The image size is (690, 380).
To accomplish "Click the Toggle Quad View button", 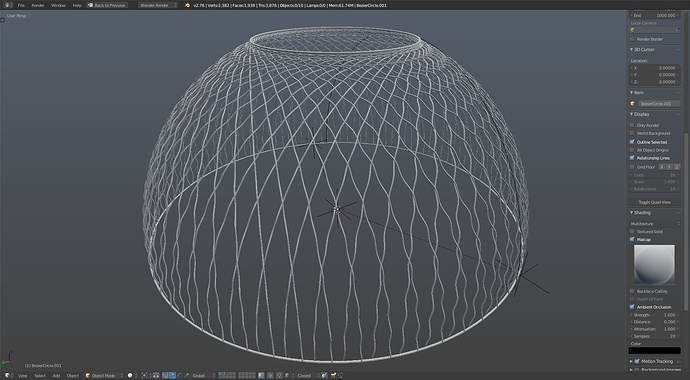I will click(x=655, y=202).
